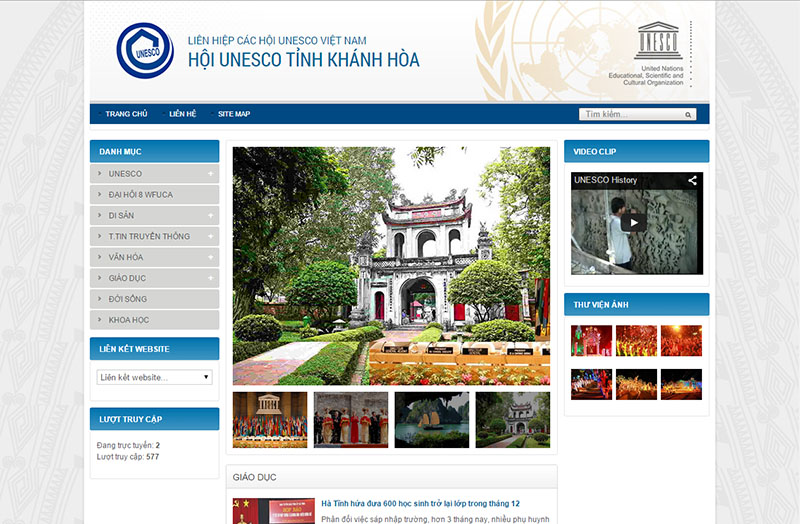Viewport: 800px width, 524px height.
Task: Click the HỘI UNESCO TỈNH KHÁNH HÒA title
Action: pos(304,60)
